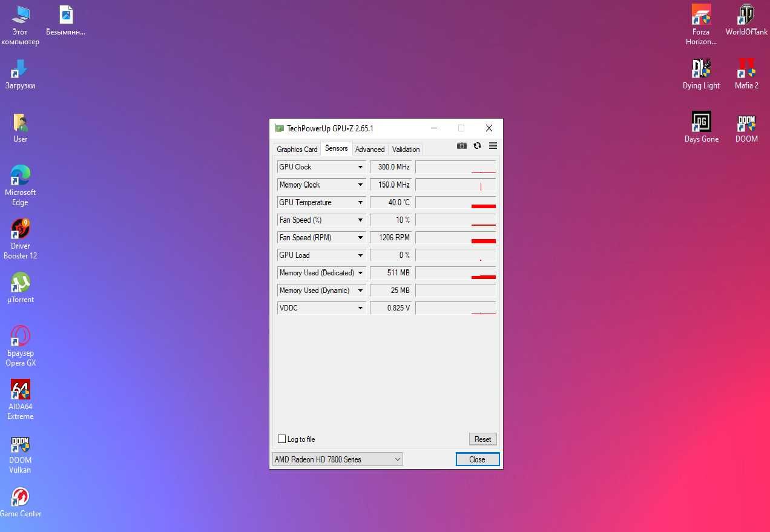This screenshot has height=532, width=770.
Task: Select the User folder icon
Action: (x=20, y=128)
